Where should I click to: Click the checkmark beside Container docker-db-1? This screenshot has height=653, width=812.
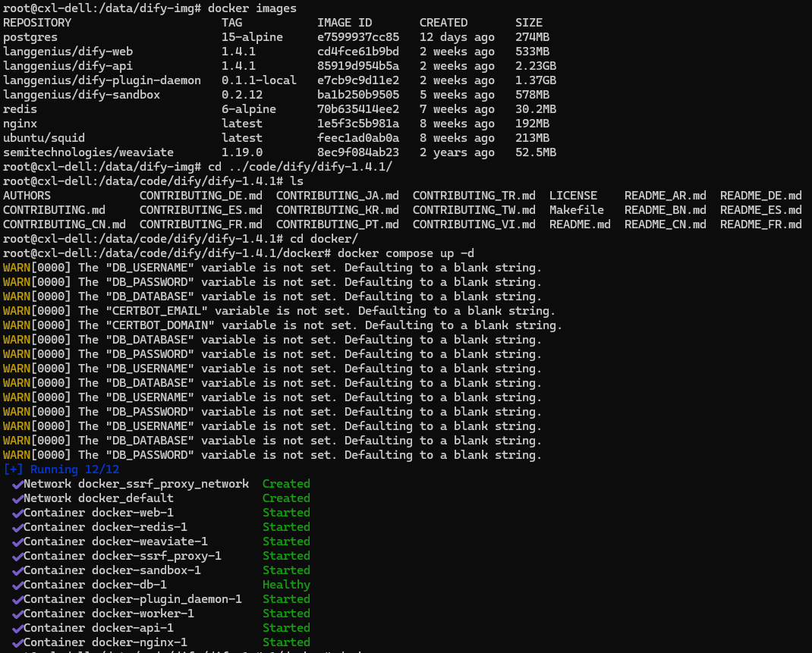[17, 586]
